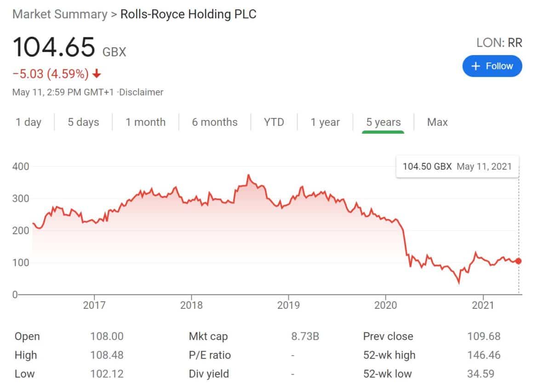Open the YTD chart view
538x392 pixels.
coord(274,122)
